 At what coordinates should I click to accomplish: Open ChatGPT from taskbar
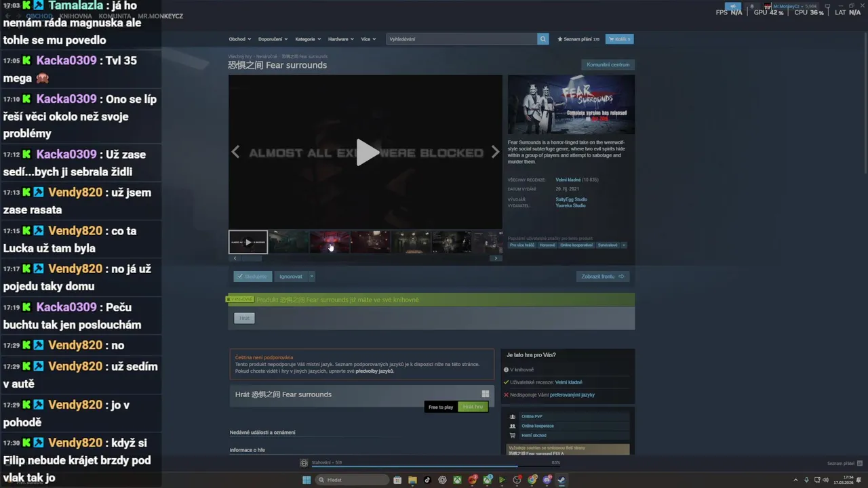tap(442, 480)
